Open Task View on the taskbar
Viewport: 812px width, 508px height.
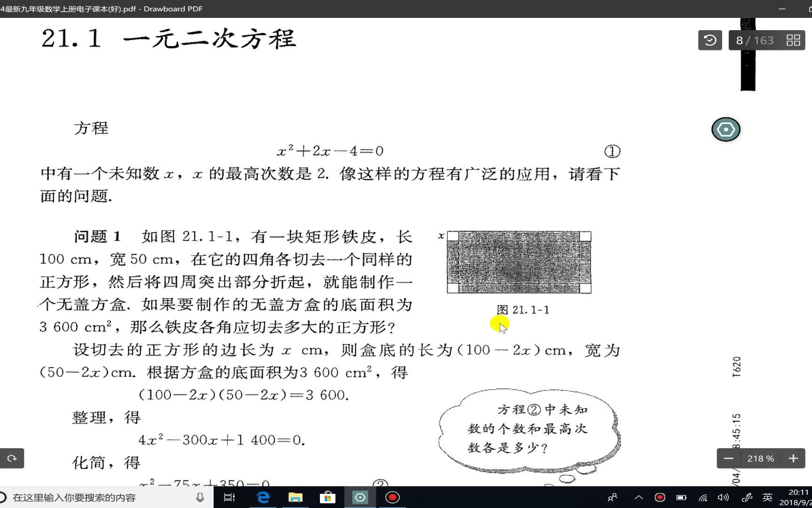click(x=229, y=497)
